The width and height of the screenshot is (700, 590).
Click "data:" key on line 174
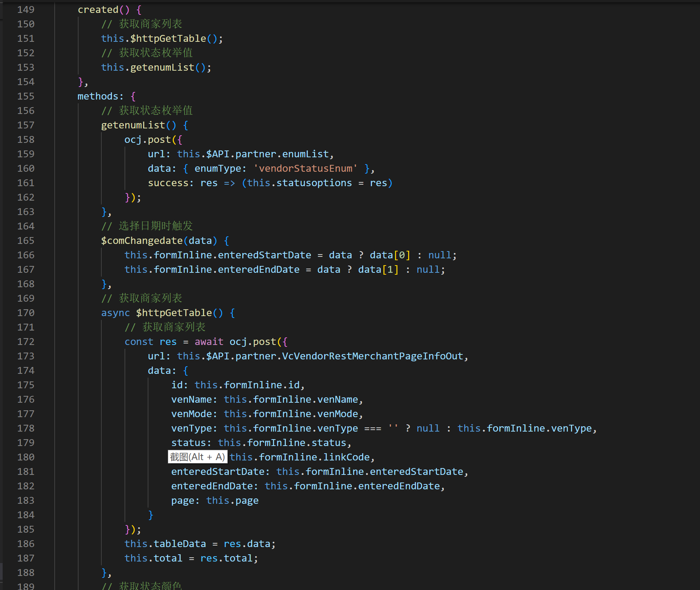pyautogui.click(x=162, y=370)
